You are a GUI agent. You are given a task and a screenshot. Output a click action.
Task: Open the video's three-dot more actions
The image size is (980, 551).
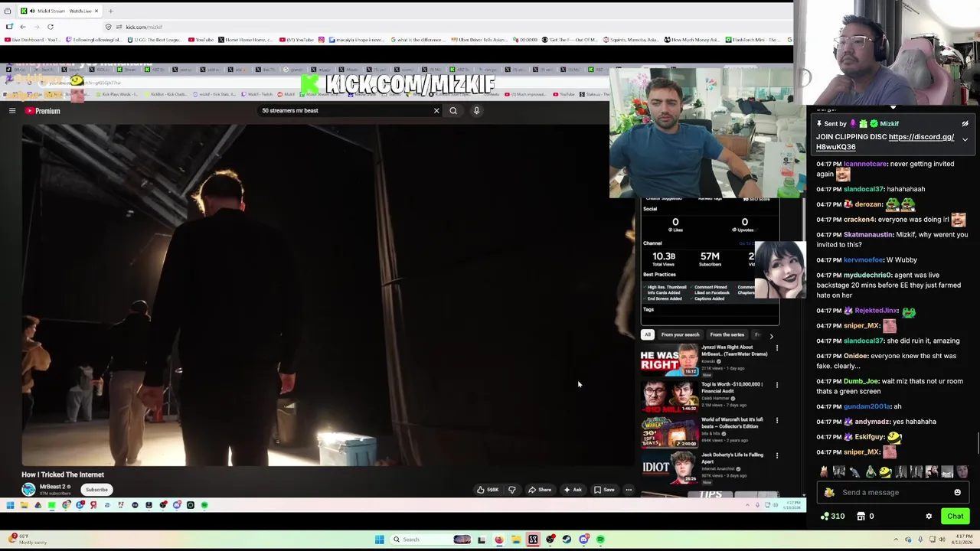coord(629,490)
